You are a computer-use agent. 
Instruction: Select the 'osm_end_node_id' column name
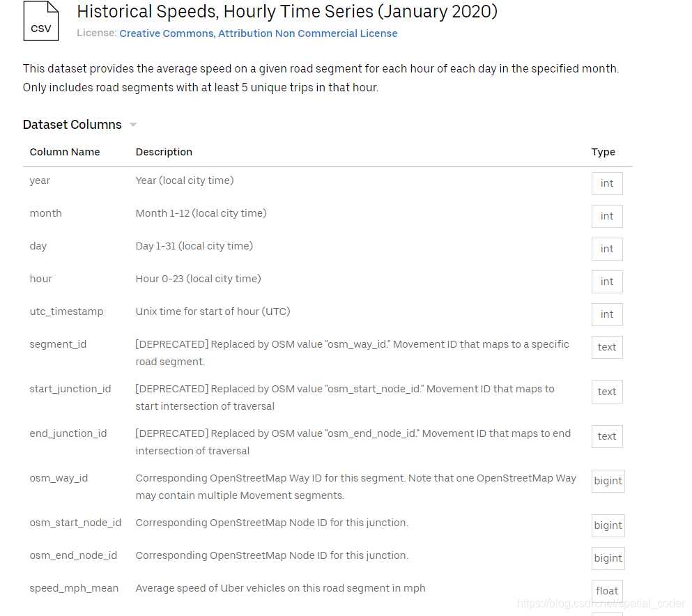73,555
